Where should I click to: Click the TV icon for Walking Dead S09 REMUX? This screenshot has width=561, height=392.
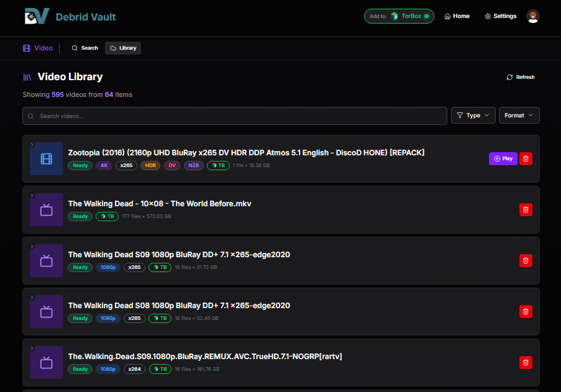[46, 362]
